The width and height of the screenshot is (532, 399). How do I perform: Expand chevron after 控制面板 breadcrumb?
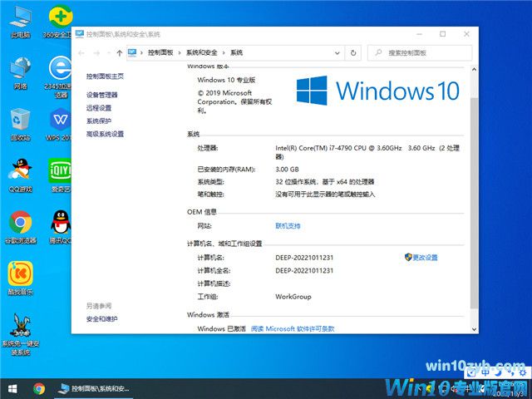click(180, 52)
